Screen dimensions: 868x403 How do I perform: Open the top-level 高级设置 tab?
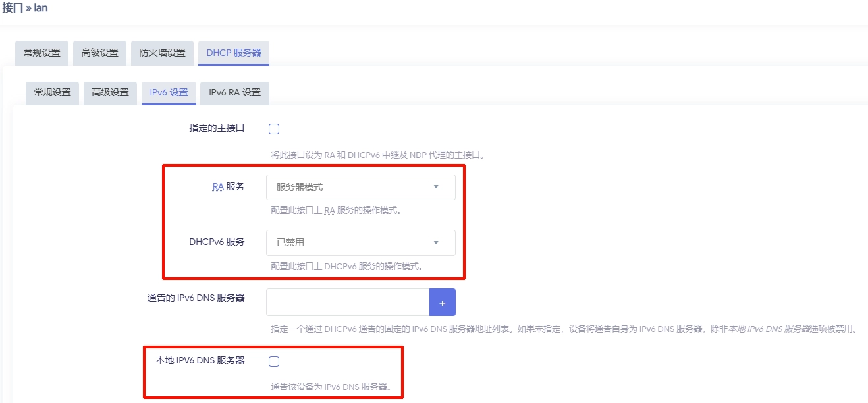pos(99,53)
